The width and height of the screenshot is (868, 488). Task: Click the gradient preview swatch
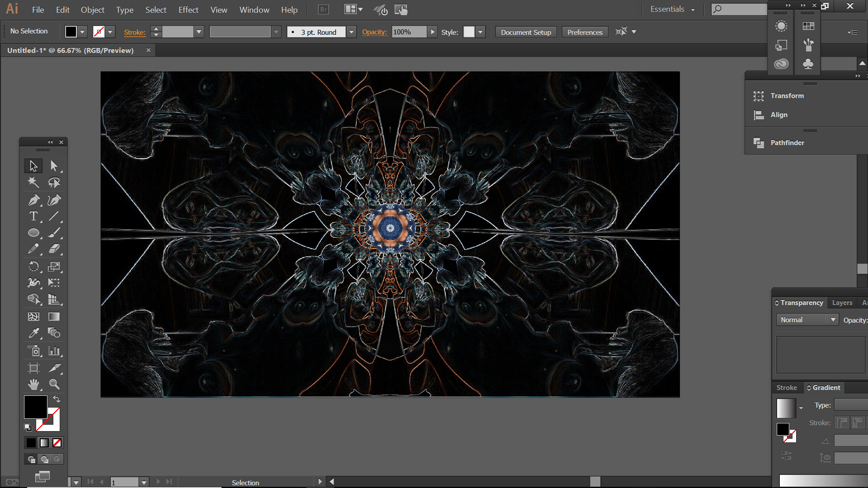786,408
